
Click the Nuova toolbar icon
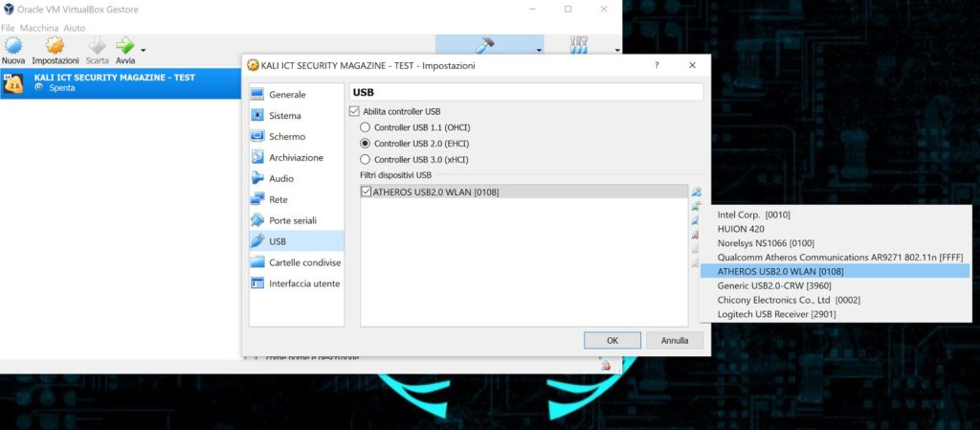coord(13,46)
